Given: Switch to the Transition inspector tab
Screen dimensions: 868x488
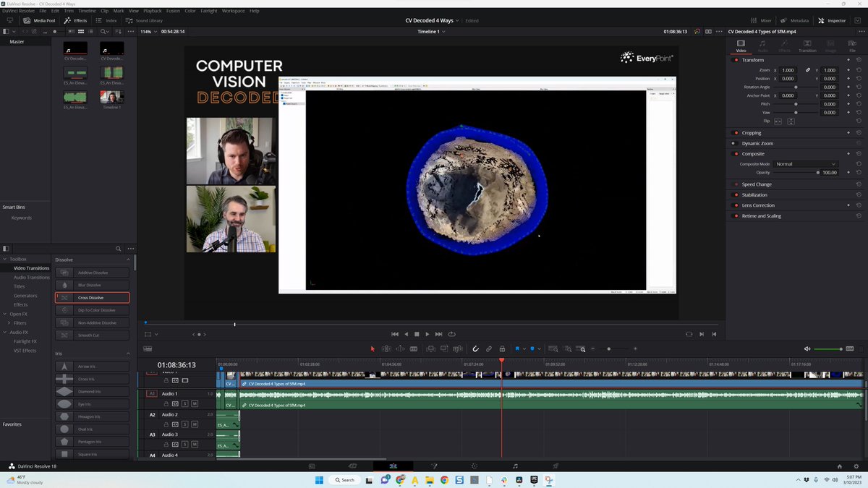Looking at the screenshot, I should pos(807,46).
